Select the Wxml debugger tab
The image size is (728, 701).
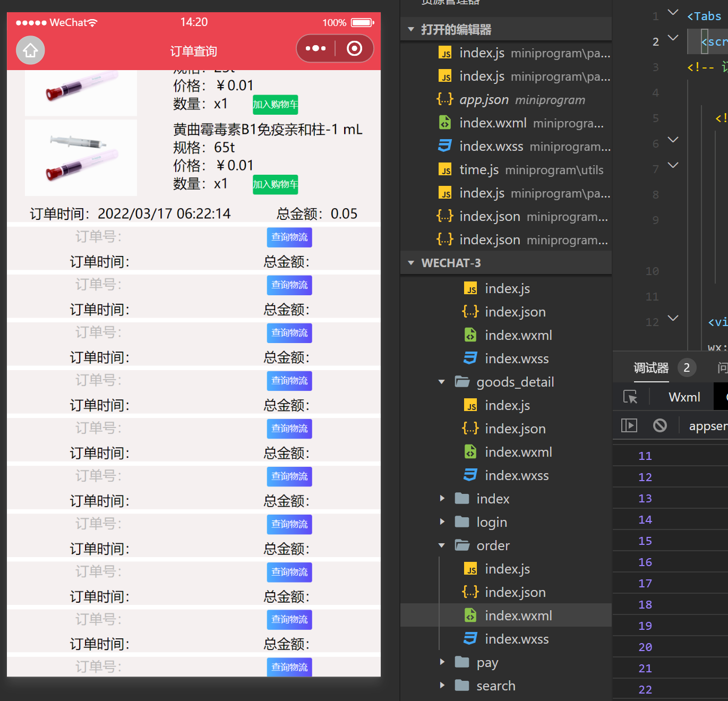[684, 397]
